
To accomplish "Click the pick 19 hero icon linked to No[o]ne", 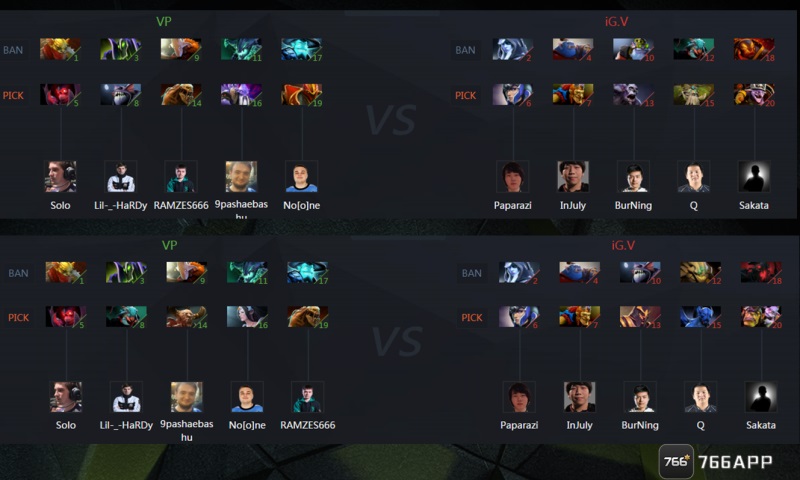I will [x=302, y=95].
